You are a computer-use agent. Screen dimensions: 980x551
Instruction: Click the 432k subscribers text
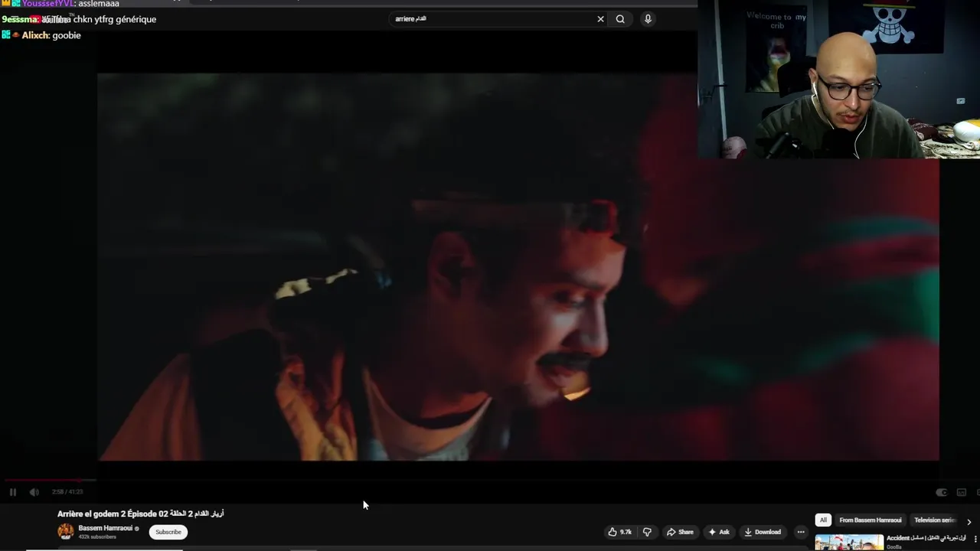pos(97,537)
